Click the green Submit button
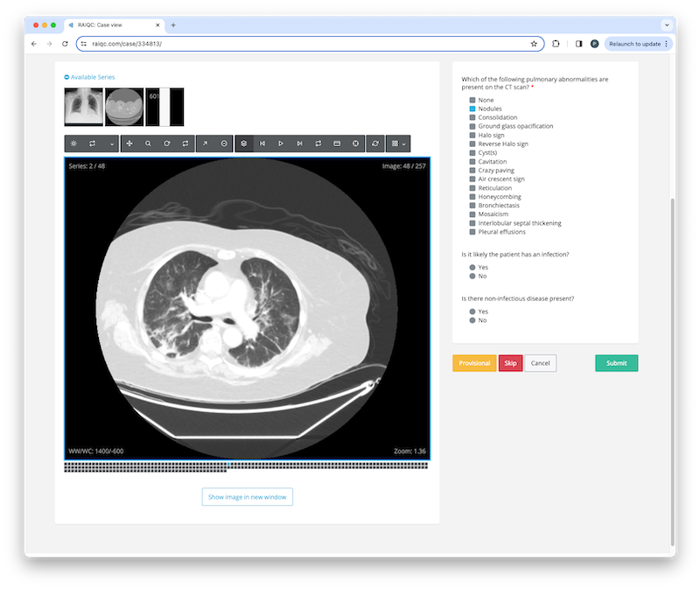Screen dimensions: 700x589 tap(616, 363)
